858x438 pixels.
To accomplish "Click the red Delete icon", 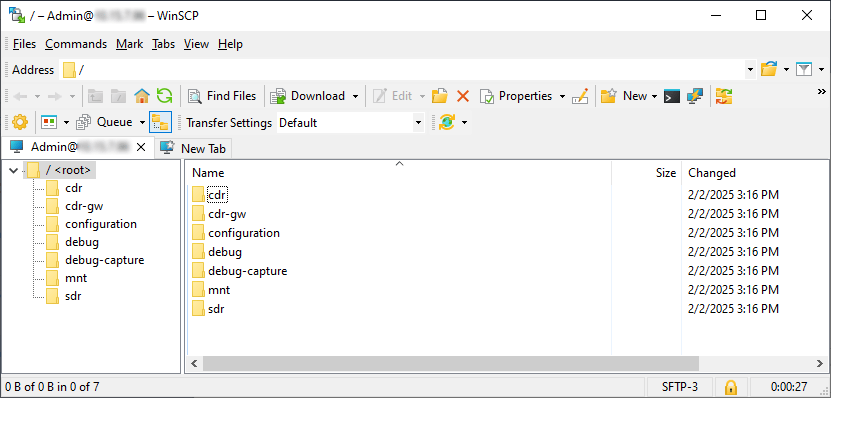I will pos(463,96).
